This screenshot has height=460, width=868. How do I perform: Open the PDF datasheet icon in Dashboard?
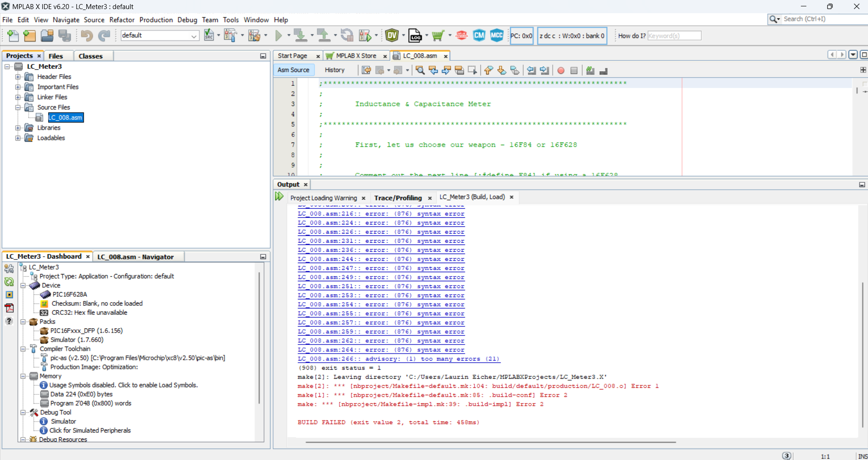[9, 308]
